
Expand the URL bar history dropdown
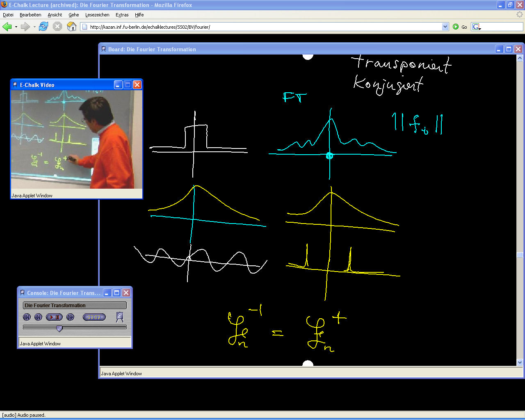[445, 27]
